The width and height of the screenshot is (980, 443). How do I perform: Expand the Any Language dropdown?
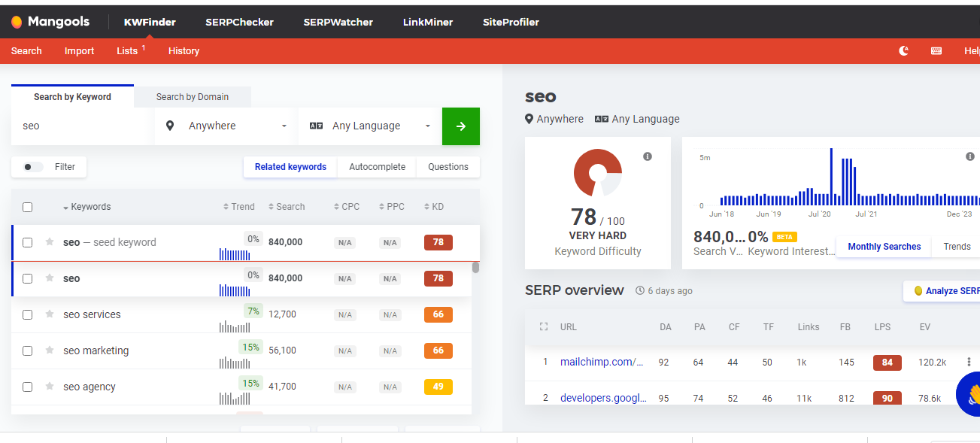(370, 126)
